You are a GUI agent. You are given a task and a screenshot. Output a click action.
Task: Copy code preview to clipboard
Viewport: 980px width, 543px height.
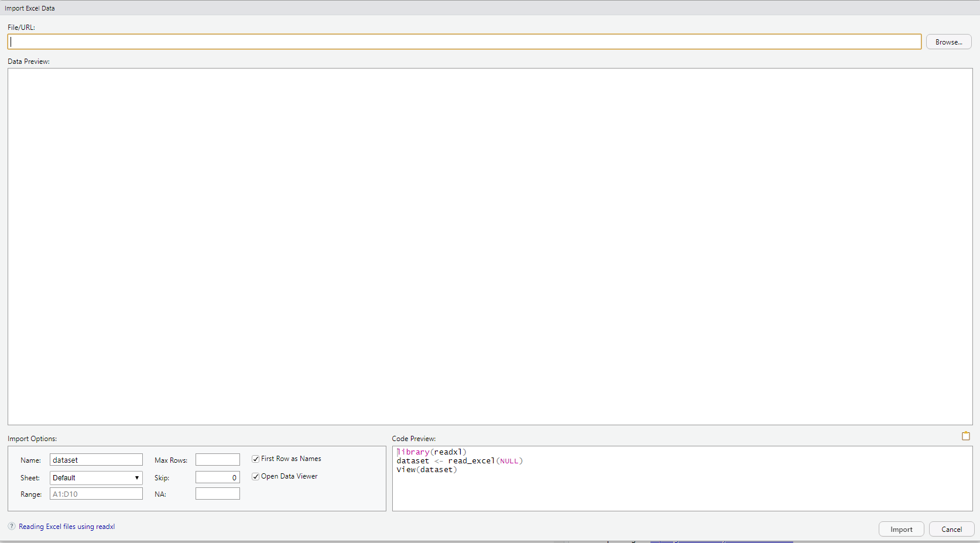pos(965,436)
